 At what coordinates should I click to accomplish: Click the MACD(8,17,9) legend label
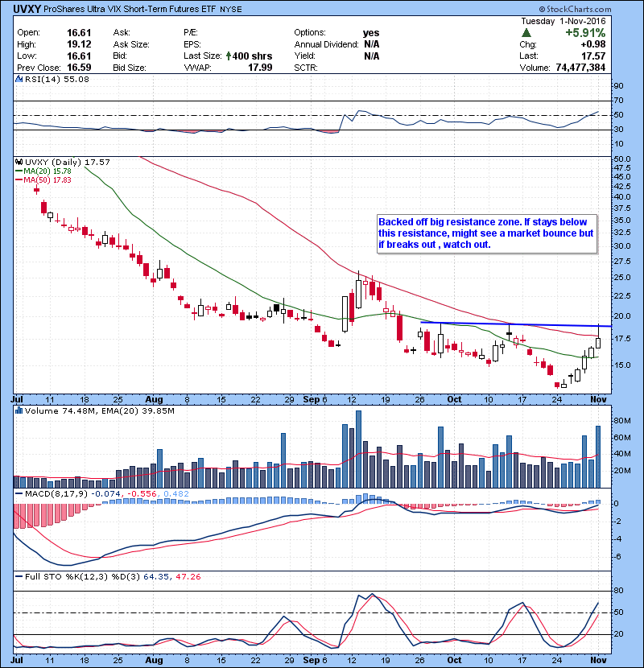pyautogui.click(x=56, y=494)
